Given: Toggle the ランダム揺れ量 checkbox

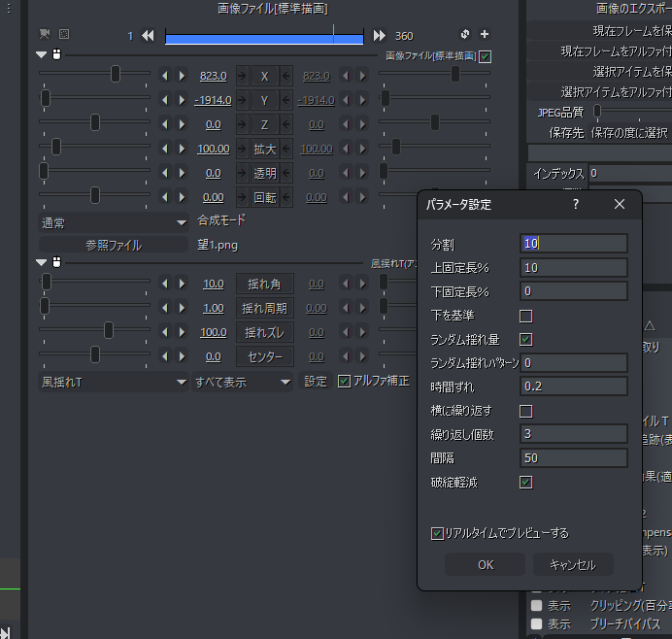Looking at the screenshot, I should point(526,339).
